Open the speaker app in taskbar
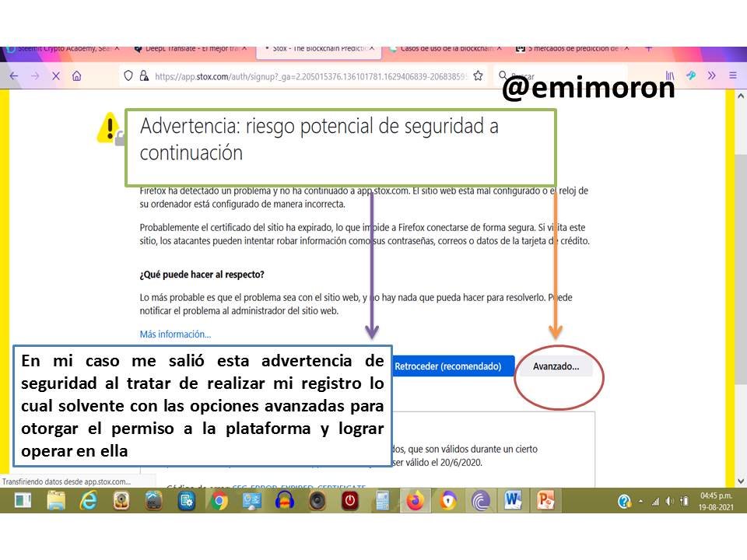 [317, 501]
